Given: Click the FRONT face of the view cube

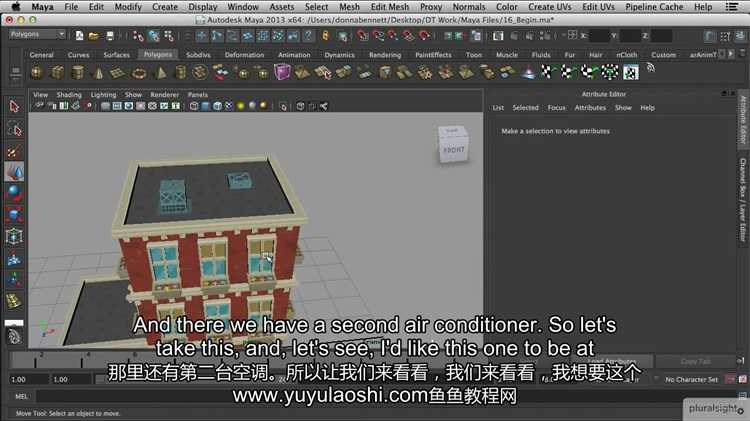Looking at the screenshot, I should click(453, 150).
